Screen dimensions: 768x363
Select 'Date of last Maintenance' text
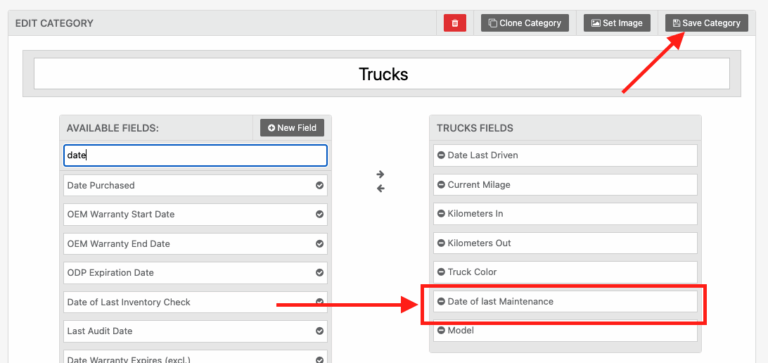point(501,301)
